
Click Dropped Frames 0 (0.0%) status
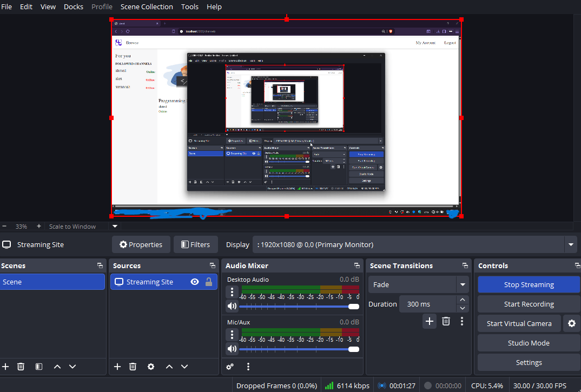pyautogui.click(x=276, y=386)
